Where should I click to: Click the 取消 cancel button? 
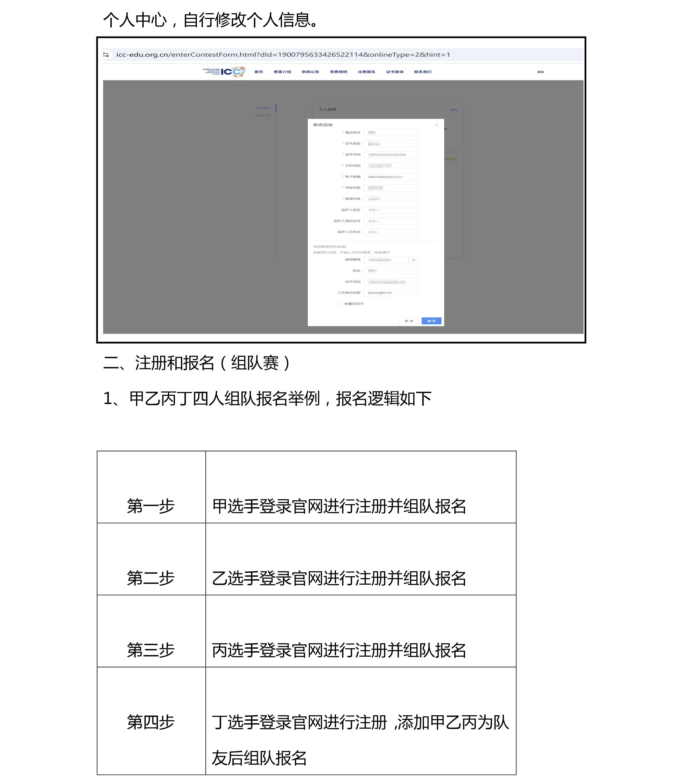point(409,321)
